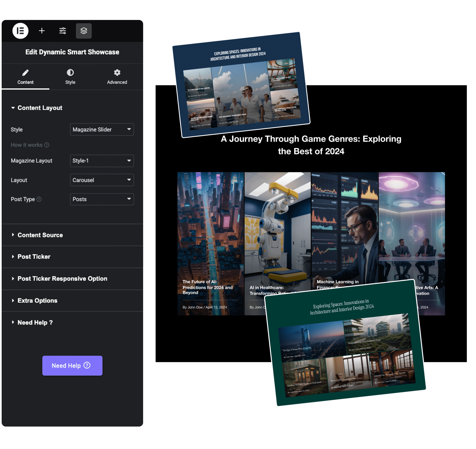Collapse the Content Layout section

tap(40, 108)
